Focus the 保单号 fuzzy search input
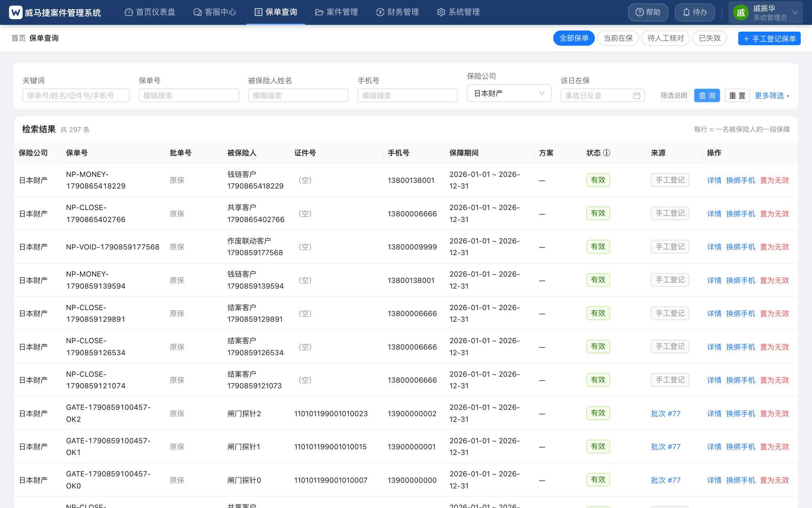 pos(189,96)
